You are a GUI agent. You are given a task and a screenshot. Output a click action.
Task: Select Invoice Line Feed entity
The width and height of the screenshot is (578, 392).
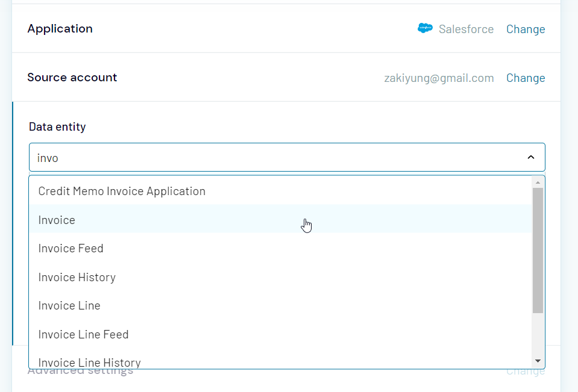(83, 334)
